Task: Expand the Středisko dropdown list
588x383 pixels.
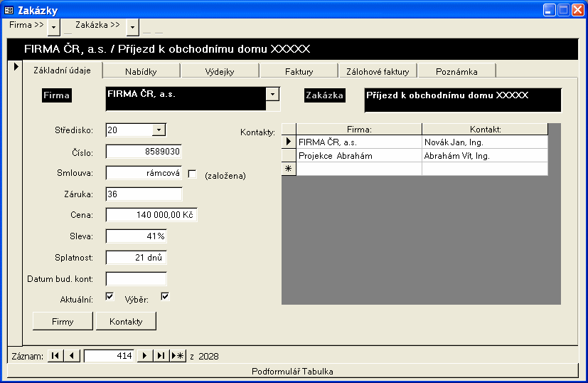Action: pyautogui.click(x=159, y=130)
